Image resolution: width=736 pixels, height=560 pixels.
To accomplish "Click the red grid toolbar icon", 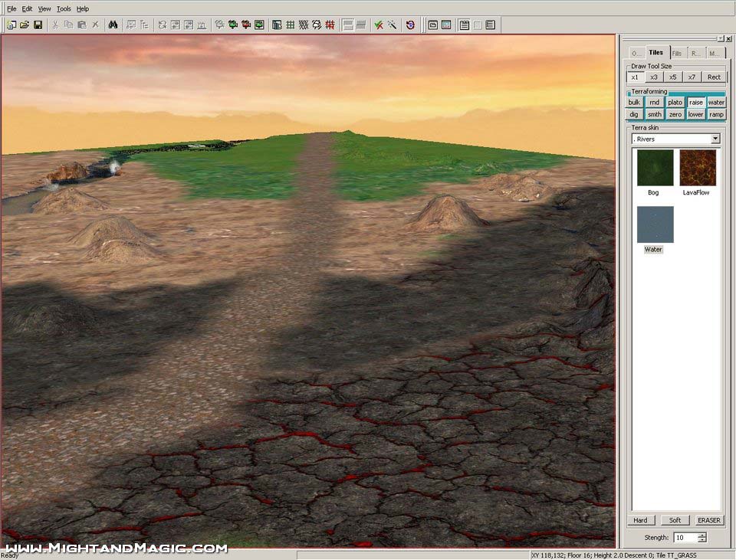I will [330, 25].
